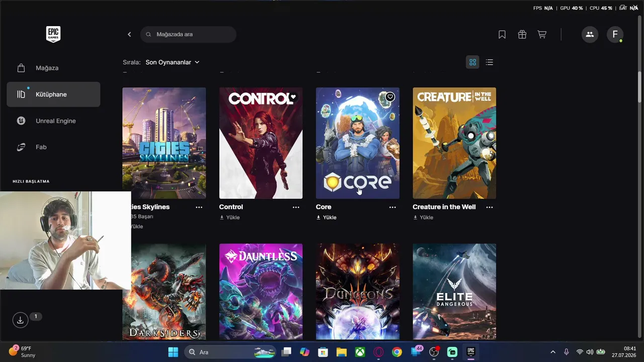Open Microsoft Store from the taskbar
The image size is (644, 362).
pyautogui.click(x=323, y=352)
